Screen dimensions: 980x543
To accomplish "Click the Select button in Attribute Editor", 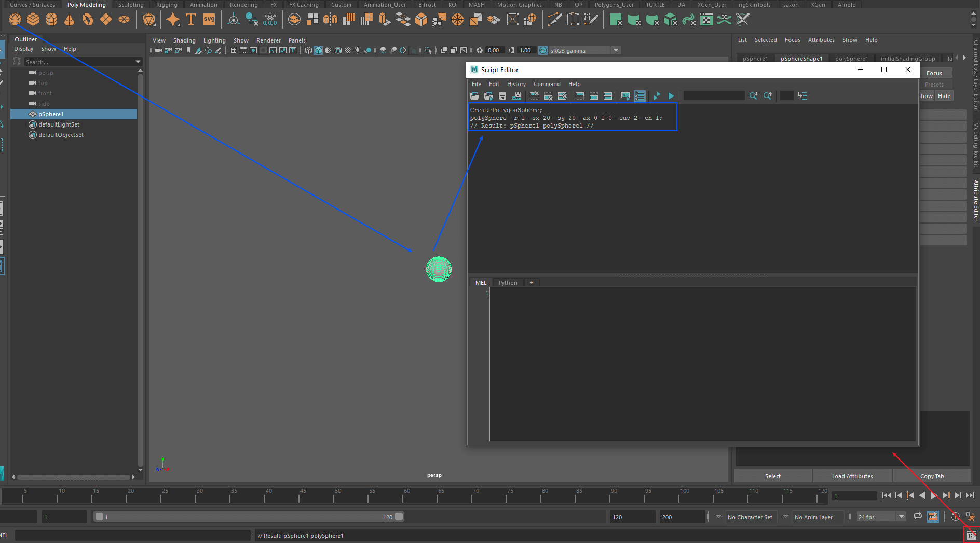I will (x=772, y=476).
